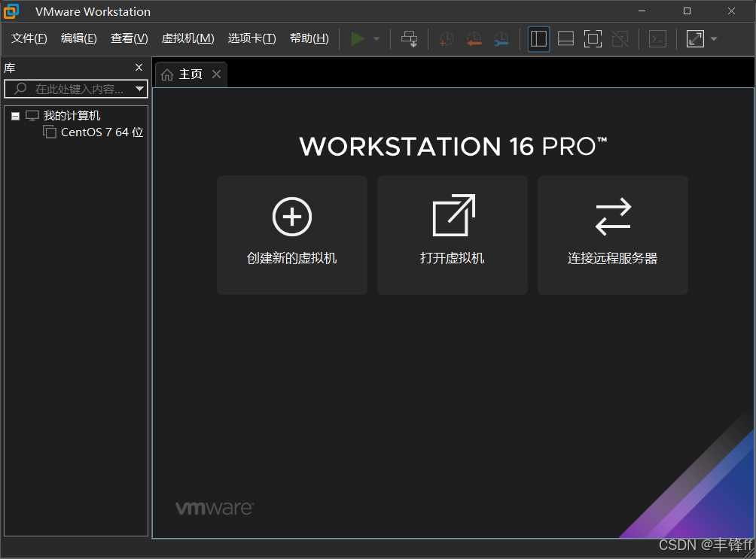Click the magnifier icon in library search
The height and width of the screenshot is (559, 756).
point(20,89)
